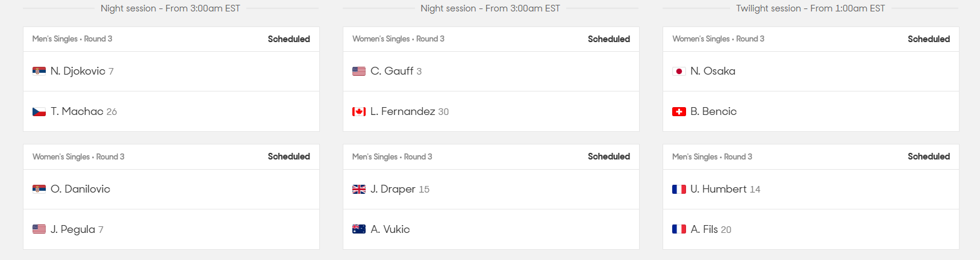Open J. Pegula player name link

(x=73, y=229)
